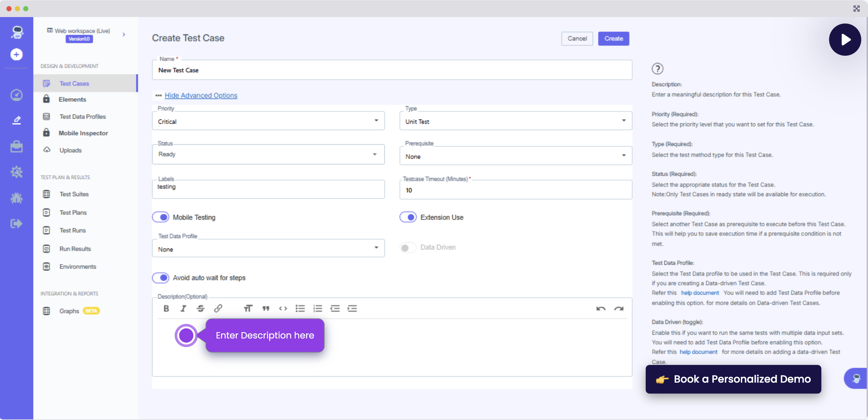868x420 pixels.
Task: Insert a link in the description
Action: [218, 308]
